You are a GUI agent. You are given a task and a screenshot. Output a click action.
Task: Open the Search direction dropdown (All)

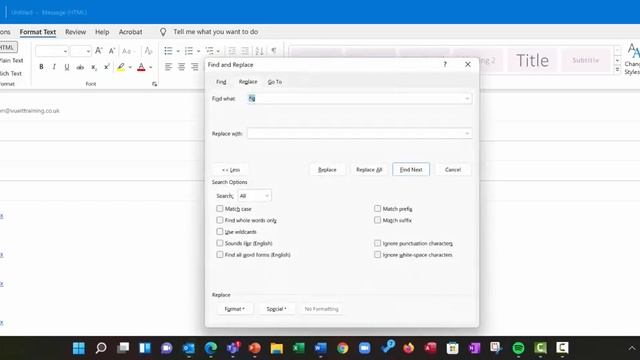click(254, 196)
